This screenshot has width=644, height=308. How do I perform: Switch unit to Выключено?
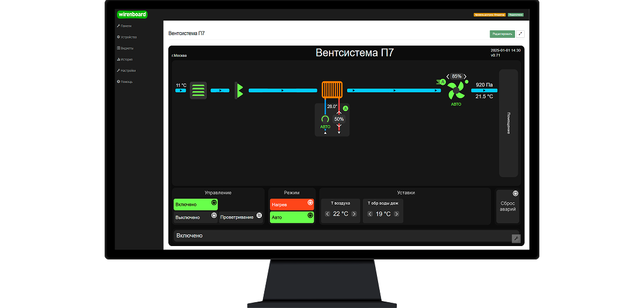196,217
